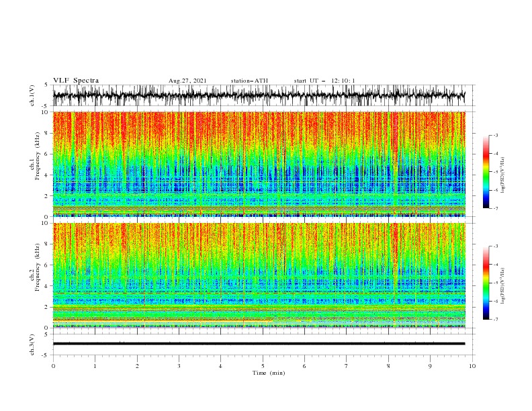Viewport: 532px width, 411px height.
Task: Click the ch.1 color bar "-3" label
Action: pyautogui.click(x=496, y=136)
